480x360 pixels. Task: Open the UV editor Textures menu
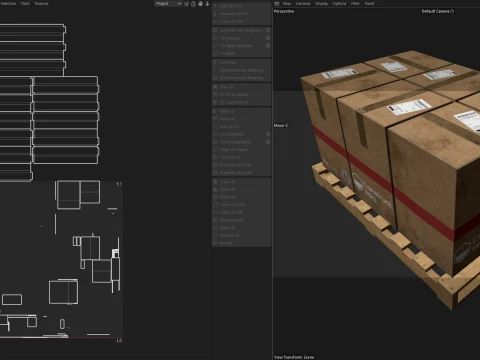point(41,4)
